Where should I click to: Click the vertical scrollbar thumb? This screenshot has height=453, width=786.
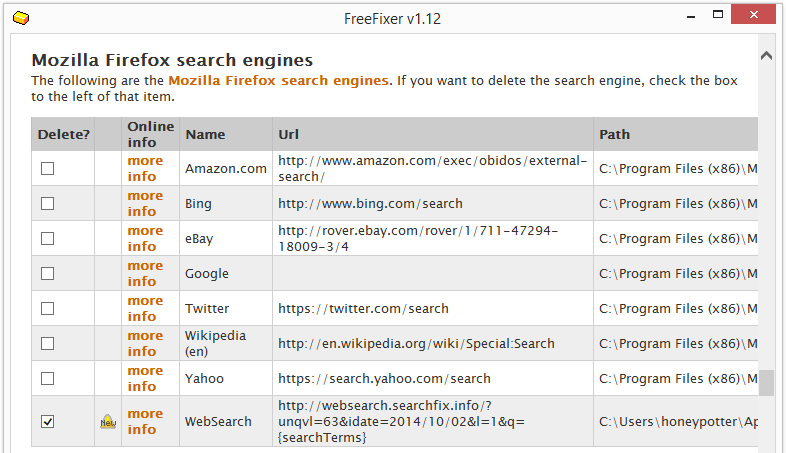point(766,383)
